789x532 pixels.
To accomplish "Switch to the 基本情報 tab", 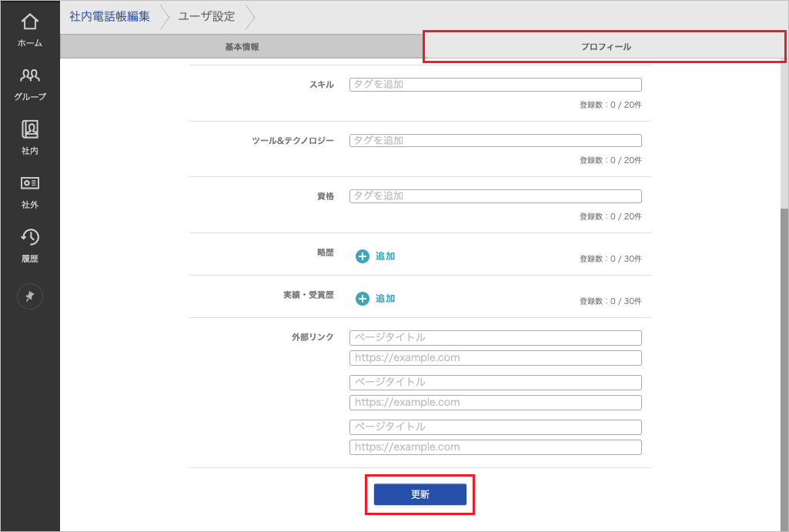I will pos(242,47).
